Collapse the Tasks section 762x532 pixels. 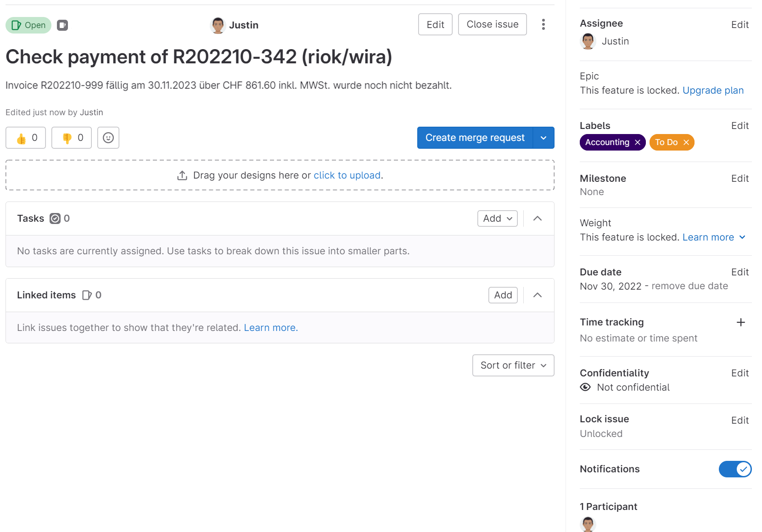(x=538, y=218)
